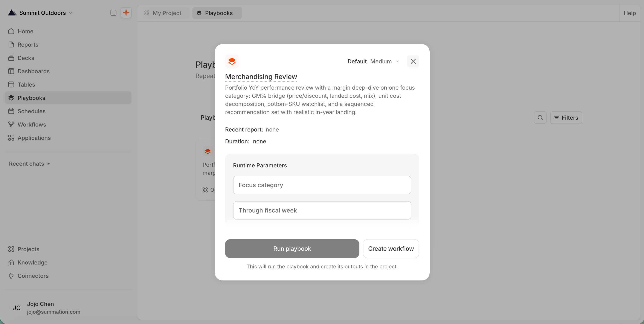The image size is (644, 324).
Task: Open the Filters button
Action: [566, 118]
